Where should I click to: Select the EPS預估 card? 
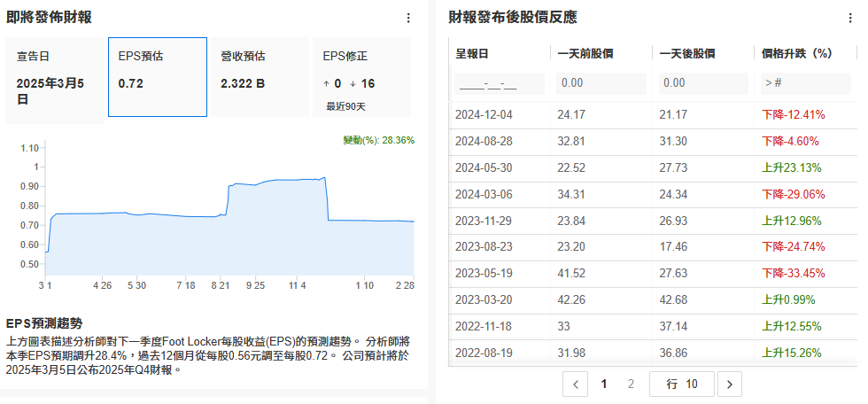(158, 76)
